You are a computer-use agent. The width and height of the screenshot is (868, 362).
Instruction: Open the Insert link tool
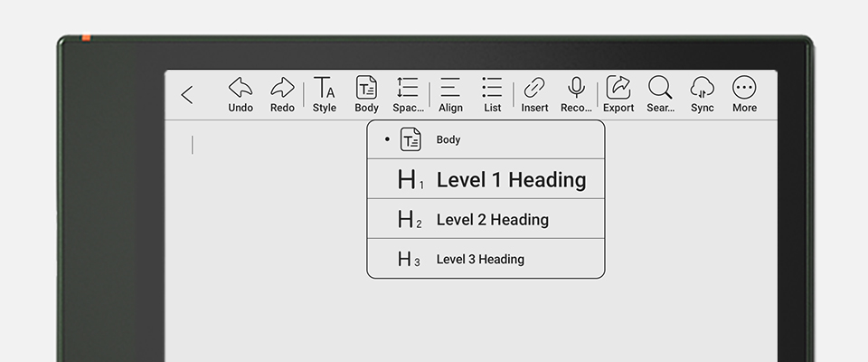point(534,95)
